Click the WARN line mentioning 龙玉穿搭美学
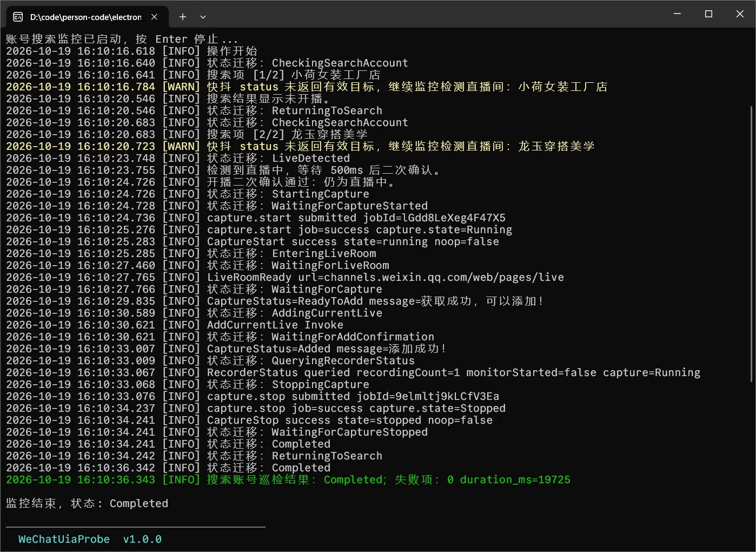 point(300,146)
